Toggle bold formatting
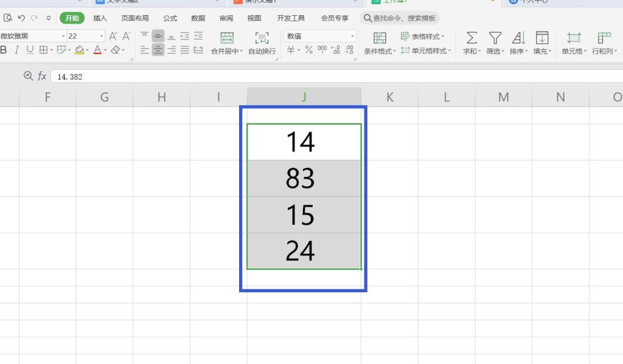The image size is (623, 364). click(x=4, y=50)
